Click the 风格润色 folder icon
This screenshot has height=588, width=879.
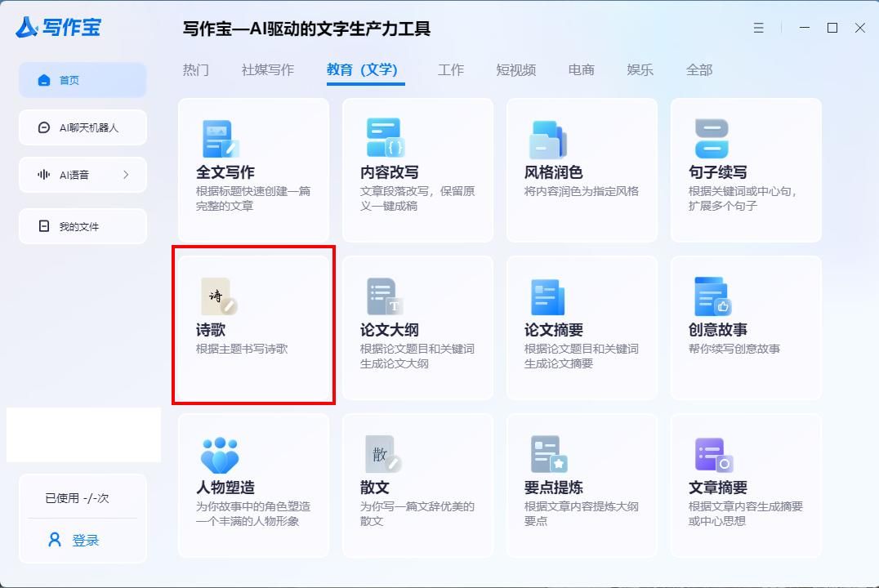coord(548,140)
